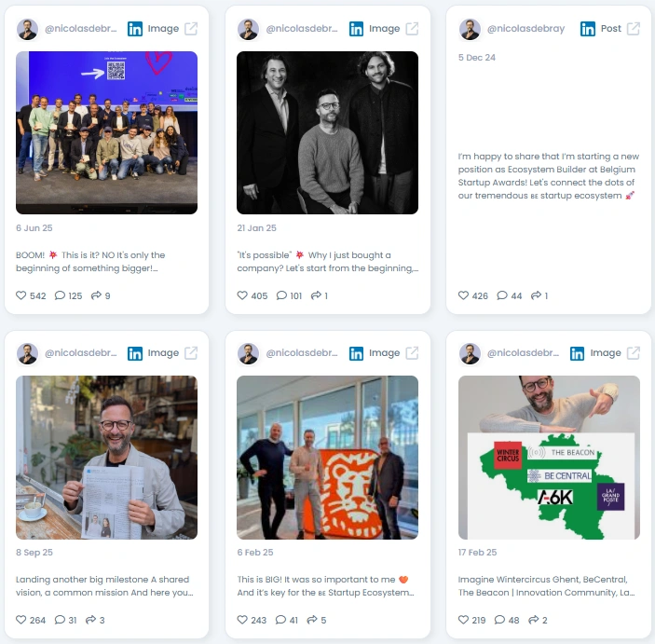
Task: Click heart icon on post with 542 likes
Action: (x=20, y=295)
